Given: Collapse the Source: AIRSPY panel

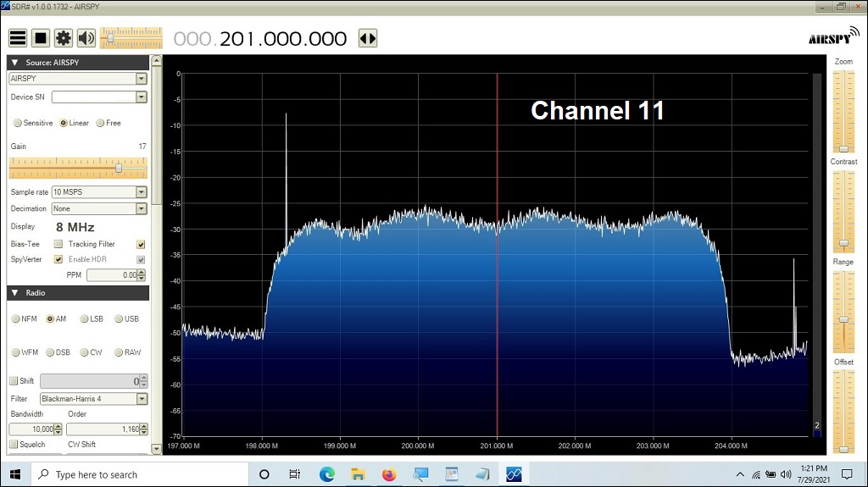Looking at the screenshot, I should point(15,63).
